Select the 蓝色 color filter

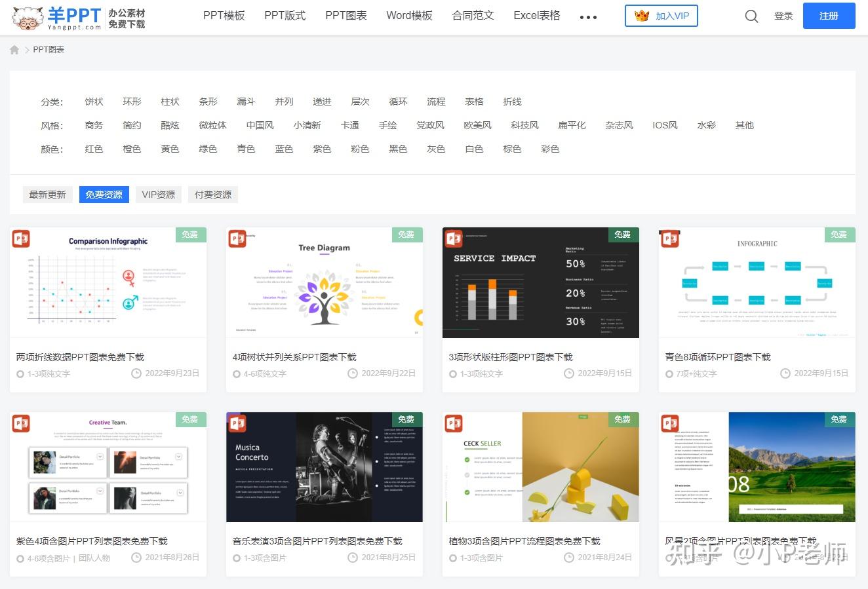click(x=284, y=149)
